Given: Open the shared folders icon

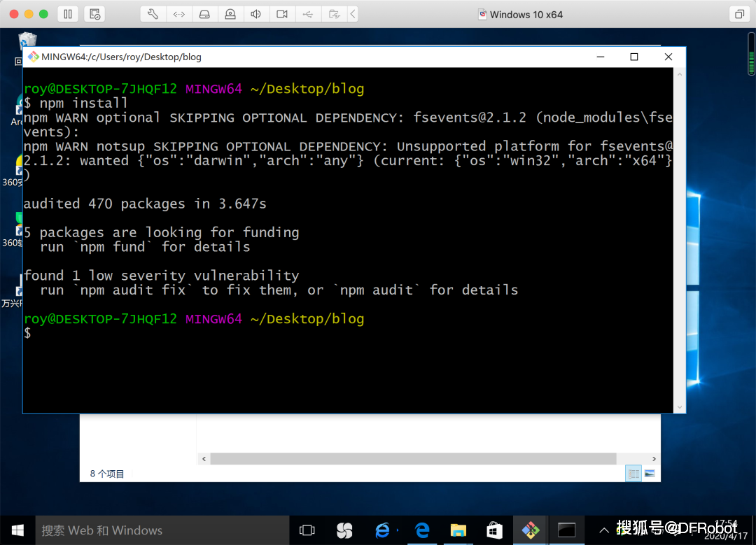Looking at the screenshot, I should (x=334, y=14).
